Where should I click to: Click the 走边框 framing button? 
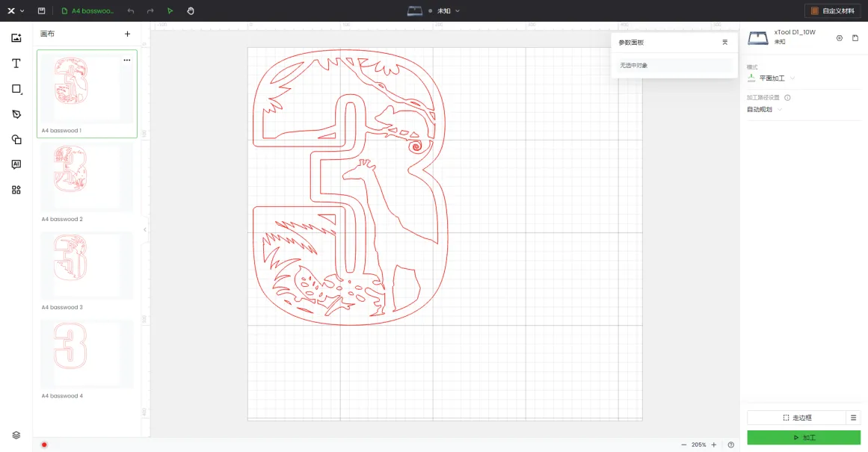tap(797, 418)
